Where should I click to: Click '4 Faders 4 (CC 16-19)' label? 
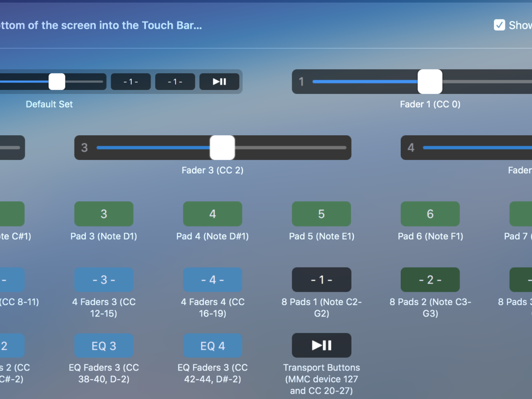click(213, 308)
